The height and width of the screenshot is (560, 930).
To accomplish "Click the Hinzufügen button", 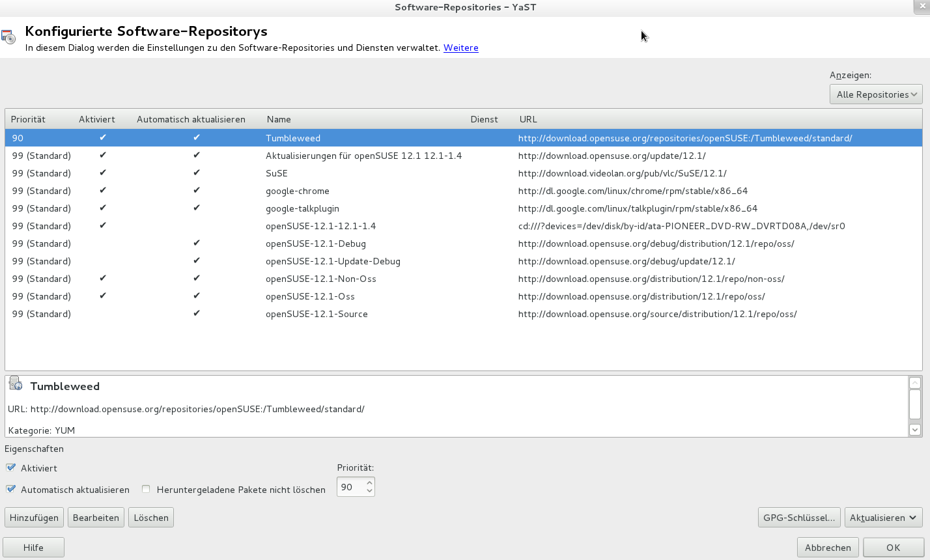I will pyautogui.click(x=34, y=518).
